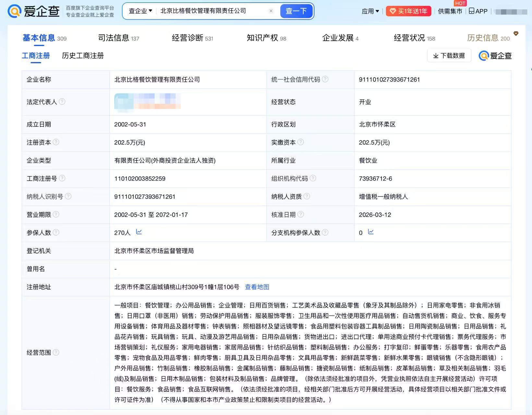Click the blurred legal representative name

[x=147, y=101]
